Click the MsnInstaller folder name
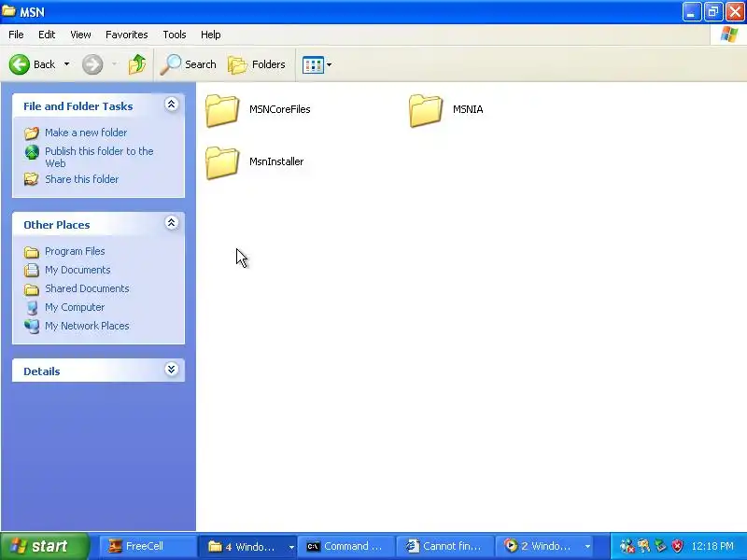747x560 pixels. (276, 161)
